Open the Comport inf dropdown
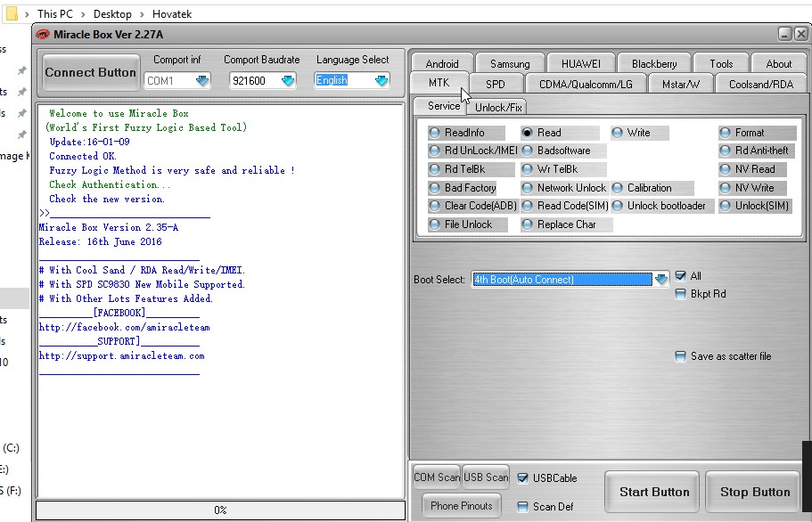This screenshot has width=812, height=522. (202, 81)
